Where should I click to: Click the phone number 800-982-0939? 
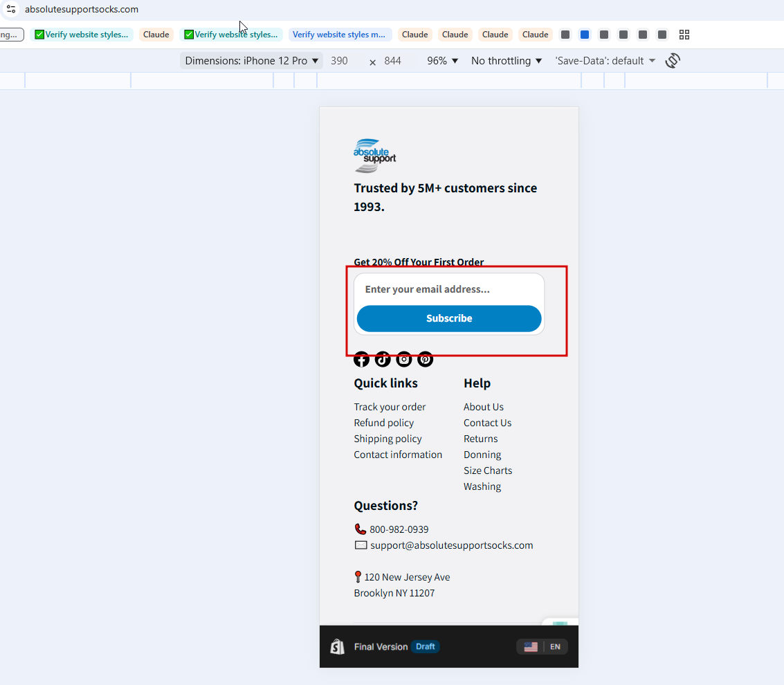point(399,529)
